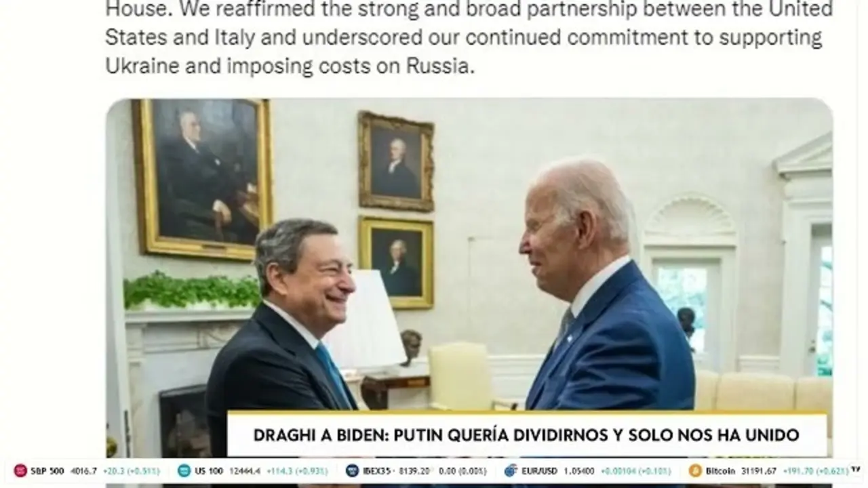This screenshot has height=488, width=868.
Task: Click the TradingView logo at ticker end
Action: 855,469
